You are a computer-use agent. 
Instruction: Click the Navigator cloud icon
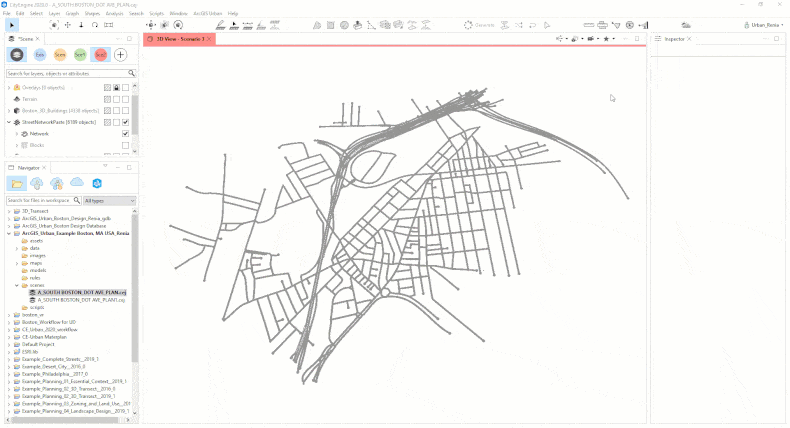(77, 182)
